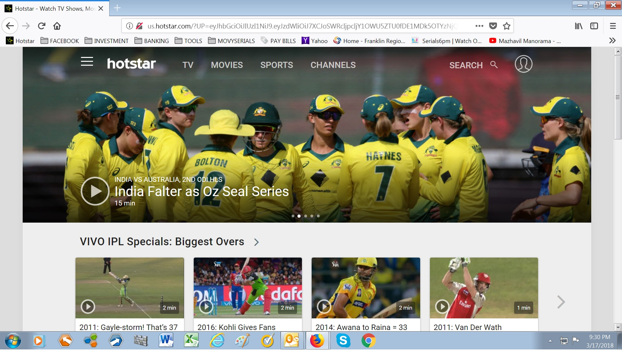Viewport: 622px width, 364px height.
Task: Launch Microsoft Word from taskbar
Action: pos(166,341)
